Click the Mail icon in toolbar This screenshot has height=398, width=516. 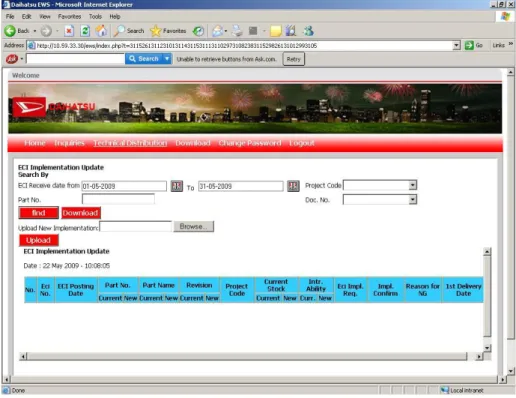coord(217,31)
